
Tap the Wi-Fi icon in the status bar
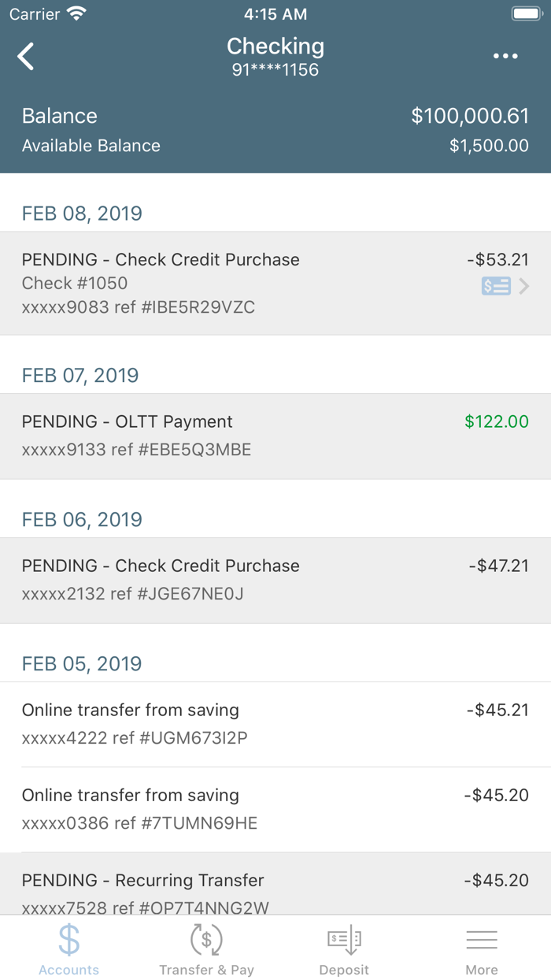click(x=75, y=13)
